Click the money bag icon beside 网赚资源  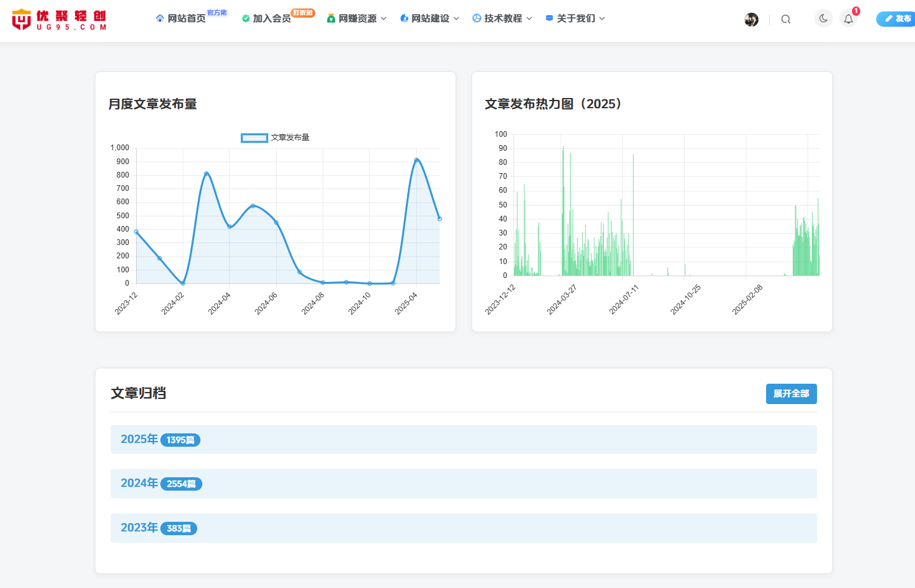point(331,18)
